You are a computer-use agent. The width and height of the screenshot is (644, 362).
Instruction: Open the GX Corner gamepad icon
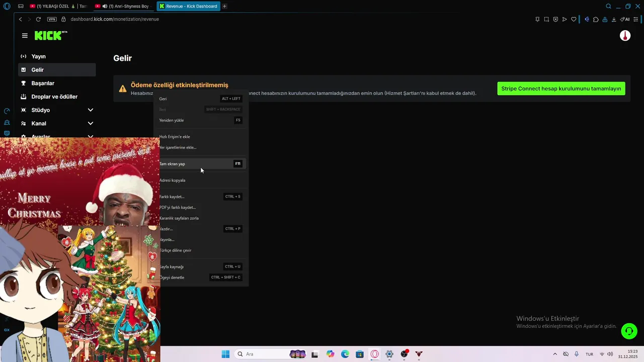pyautogui.click(x=21, y=6)
